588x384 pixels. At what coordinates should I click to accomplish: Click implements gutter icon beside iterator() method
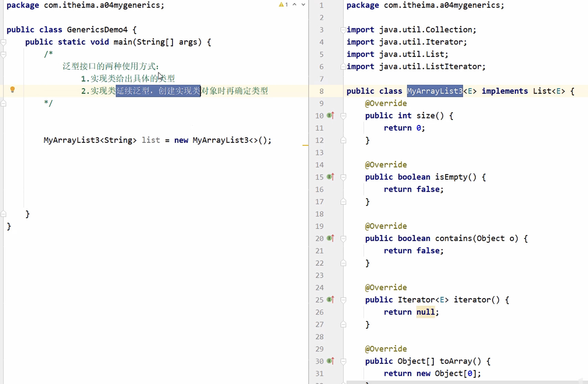330,300
